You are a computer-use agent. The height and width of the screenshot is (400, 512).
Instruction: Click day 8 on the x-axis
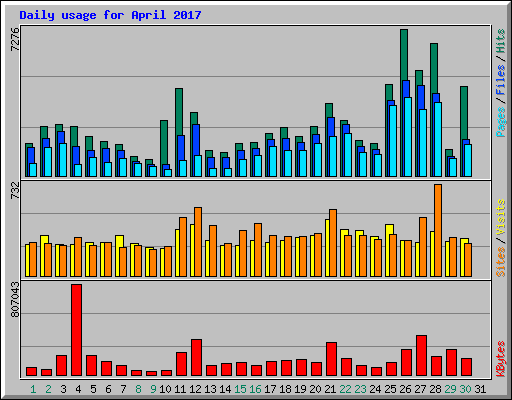click(138, 389)
